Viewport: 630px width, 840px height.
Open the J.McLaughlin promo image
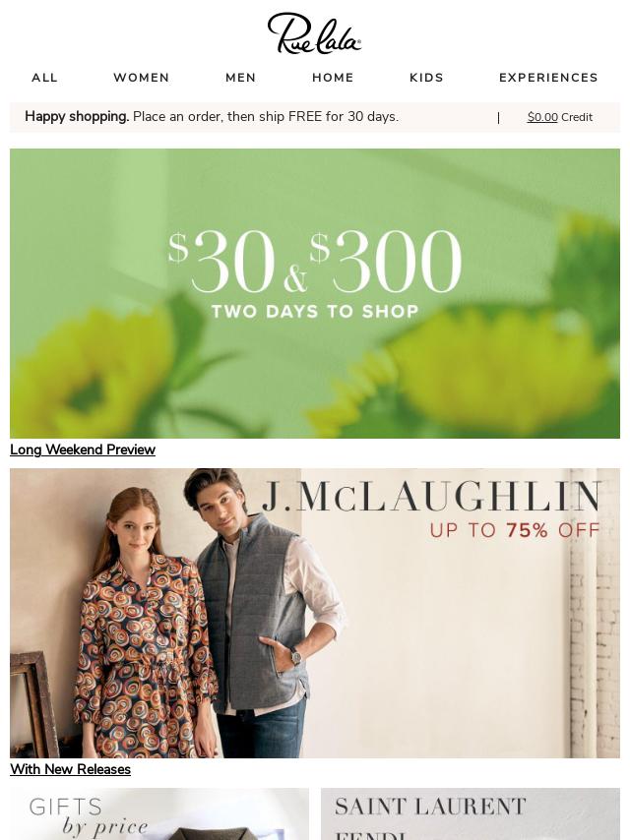coord(315,613)
